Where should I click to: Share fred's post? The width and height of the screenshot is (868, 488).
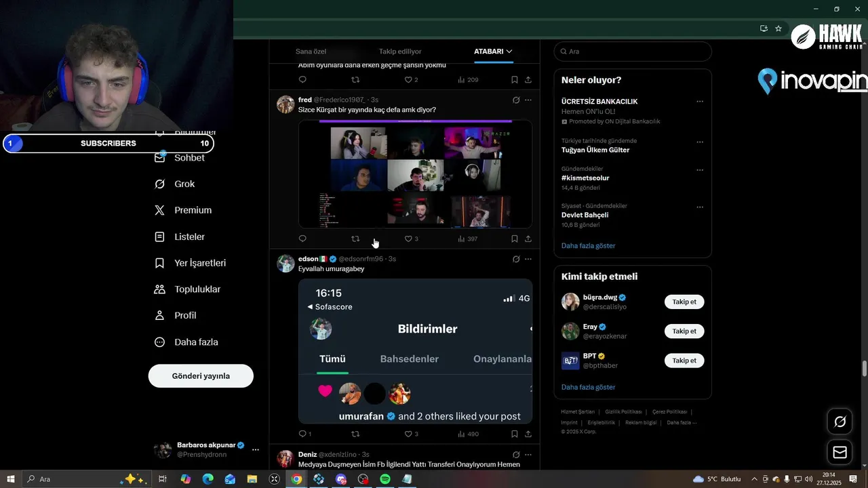[528, 239]
